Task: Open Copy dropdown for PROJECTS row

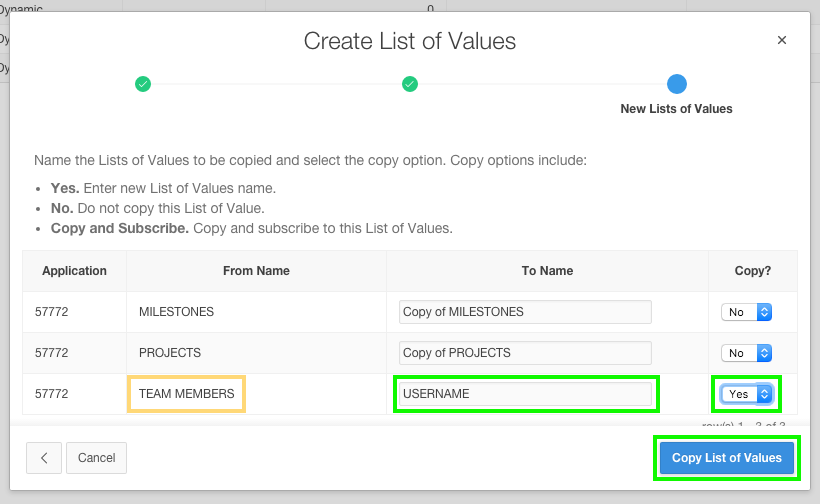Action: pos(746,353)
